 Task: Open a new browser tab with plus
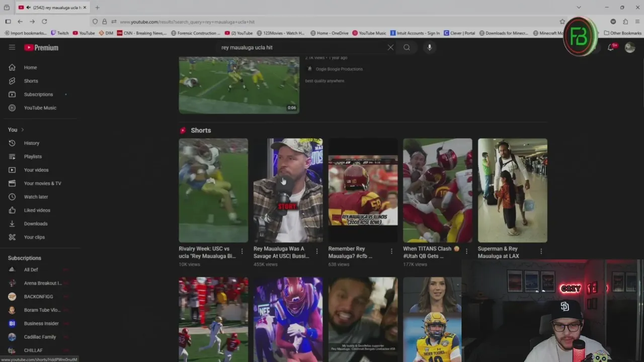97,8
